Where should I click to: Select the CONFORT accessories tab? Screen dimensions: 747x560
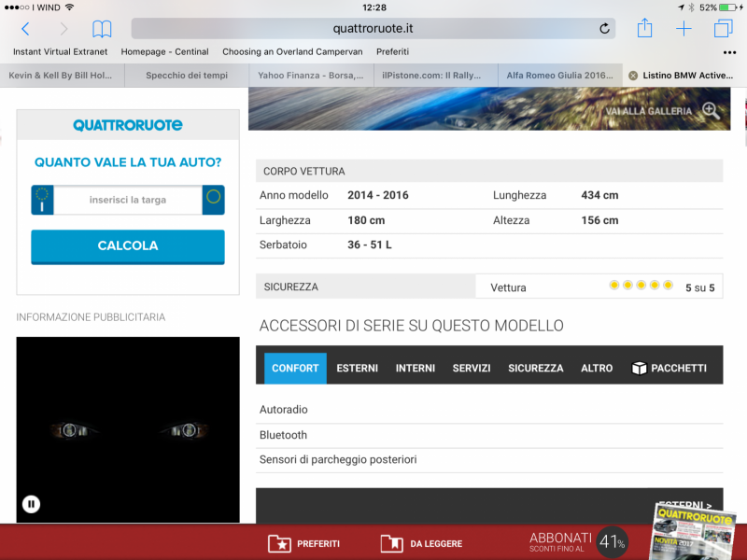tap(295, 368)
